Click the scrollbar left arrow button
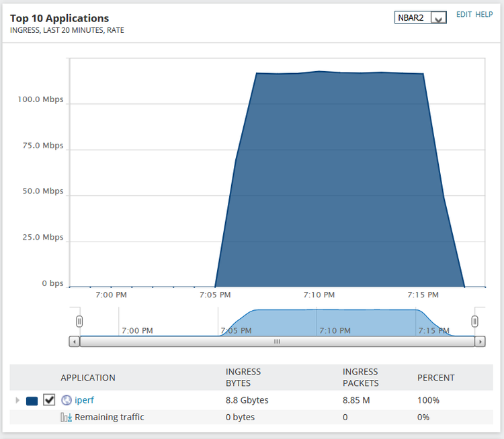 [x=75, y=342]
